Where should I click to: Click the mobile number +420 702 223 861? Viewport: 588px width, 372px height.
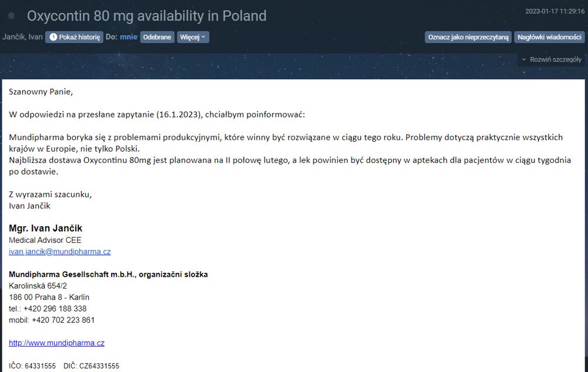point(63,320)
